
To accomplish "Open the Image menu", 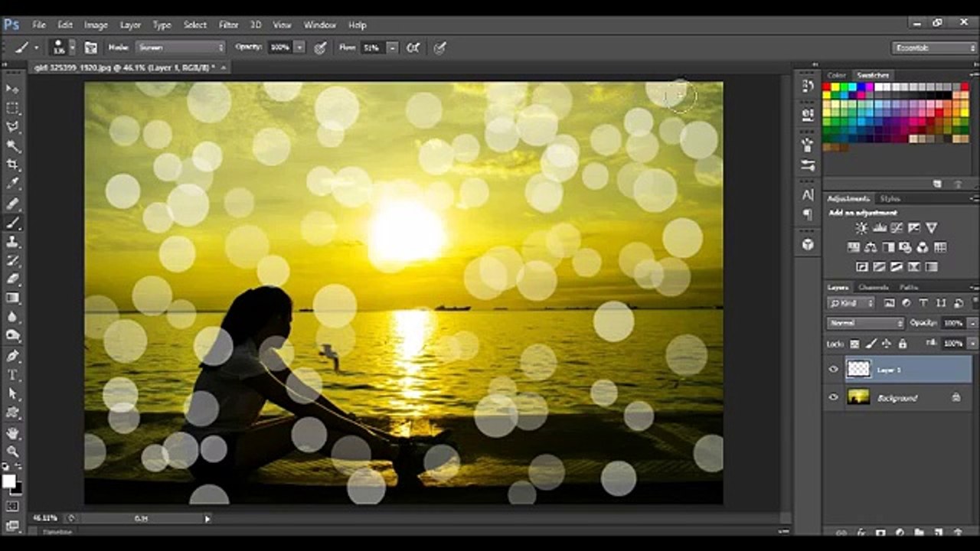I will tap(96, 24).
